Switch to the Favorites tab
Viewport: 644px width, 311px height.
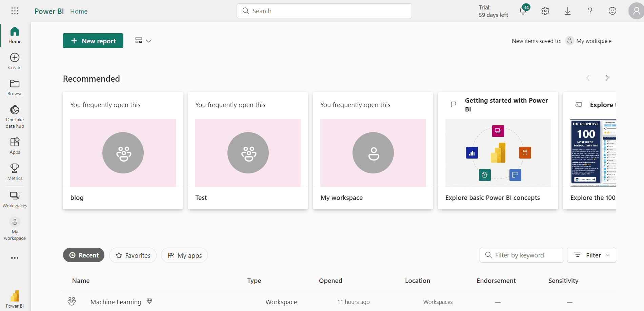click(133, 255)
